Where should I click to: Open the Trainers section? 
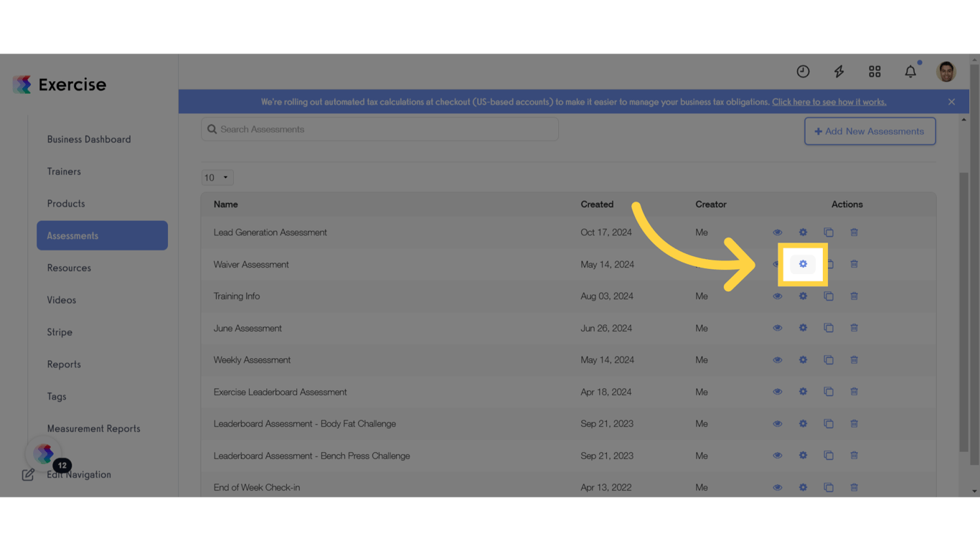pyautogui.click(x=64, y=171)
